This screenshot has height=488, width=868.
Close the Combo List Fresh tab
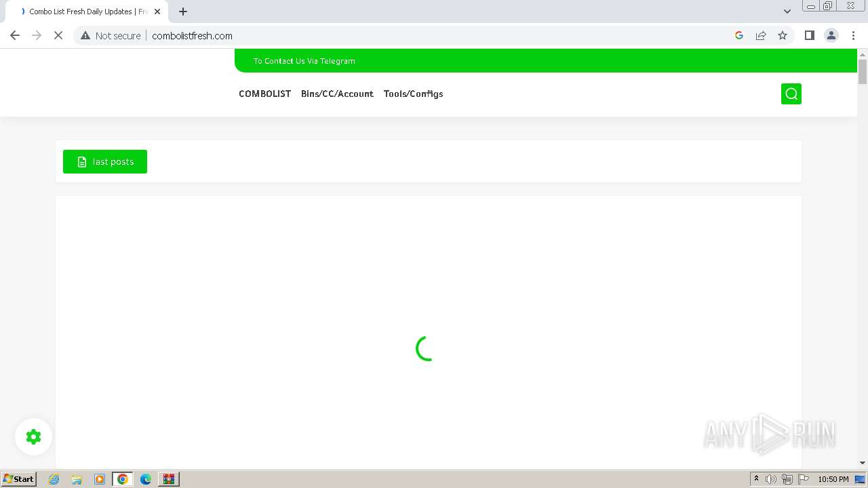(157, 12)
